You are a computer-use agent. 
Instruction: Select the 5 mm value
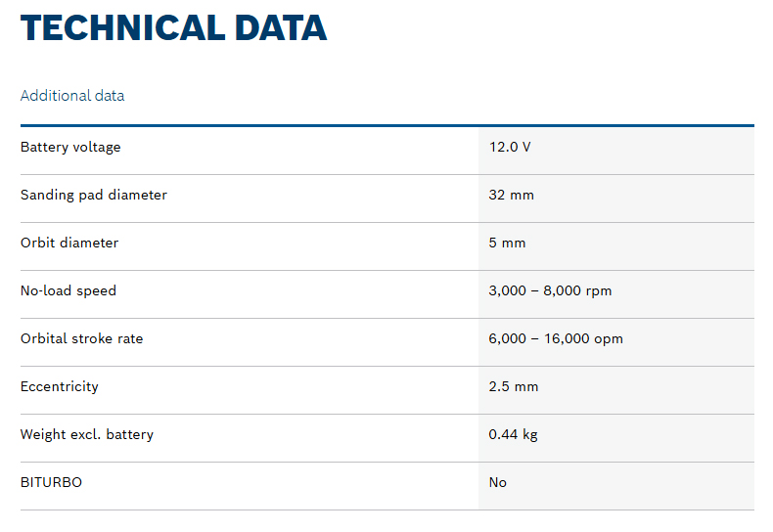click(x=507, y=244)
